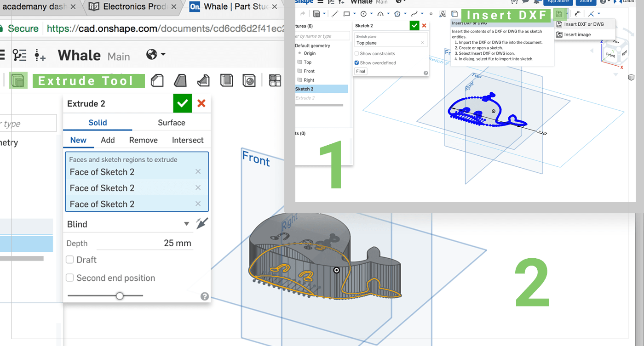Viewport: 644px width, 346px height.
Task: Select the Shell tool icon
Action: pyautogui.click(x=226, y=80)
